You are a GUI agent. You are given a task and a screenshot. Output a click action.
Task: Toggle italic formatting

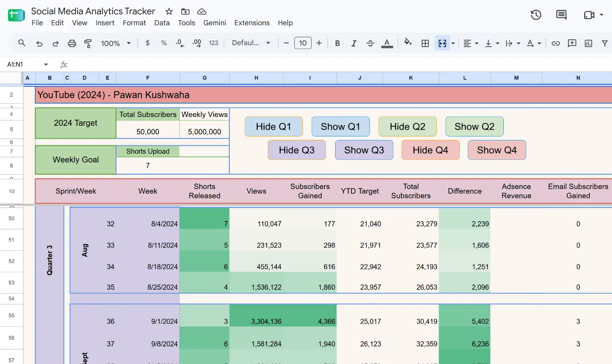(x=354, y=43)
